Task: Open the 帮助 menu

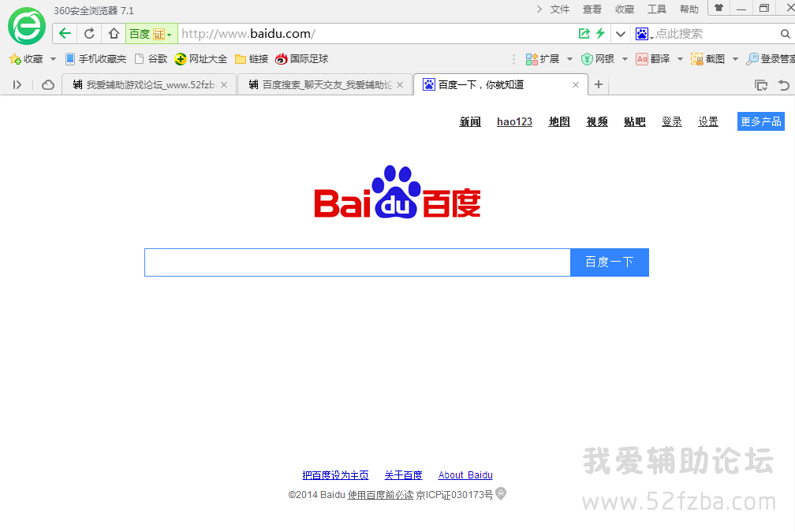Action: click(x=689, y=9)
